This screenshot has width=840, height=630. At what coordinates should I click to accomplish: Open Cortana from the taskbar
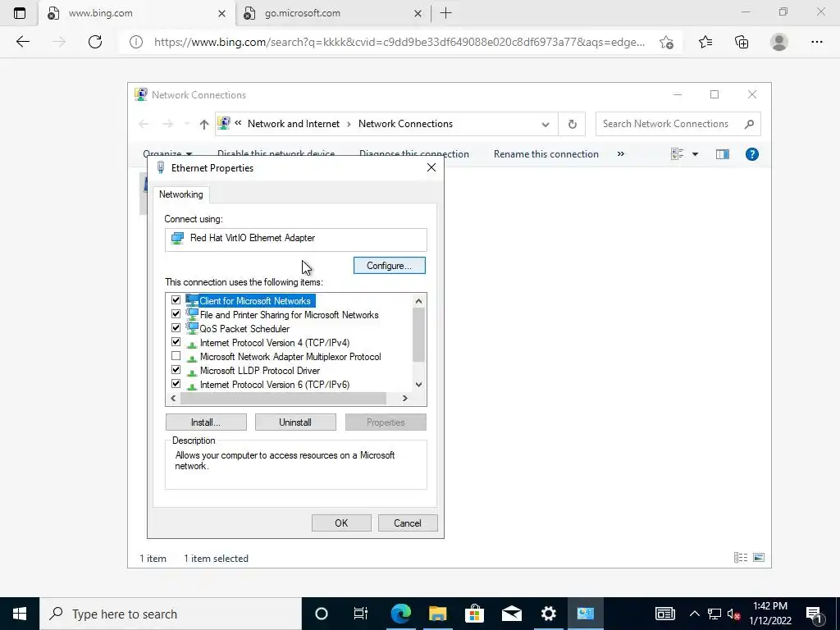321,614
